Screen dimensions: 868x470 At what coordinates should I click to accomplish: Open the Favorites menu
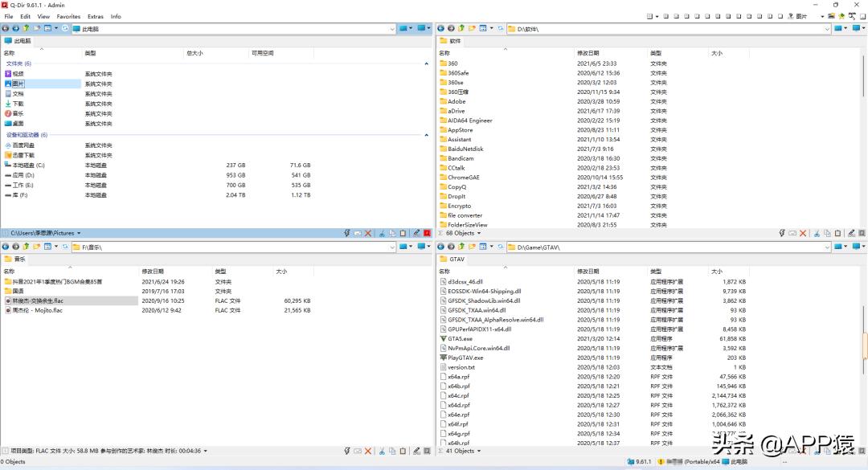click(68, 16)
